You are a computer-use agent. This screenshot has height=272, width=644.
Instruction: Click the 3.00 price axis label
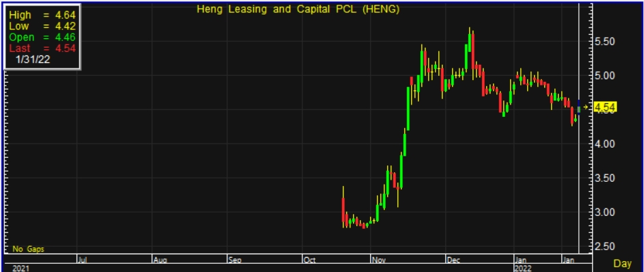(604, 212)
